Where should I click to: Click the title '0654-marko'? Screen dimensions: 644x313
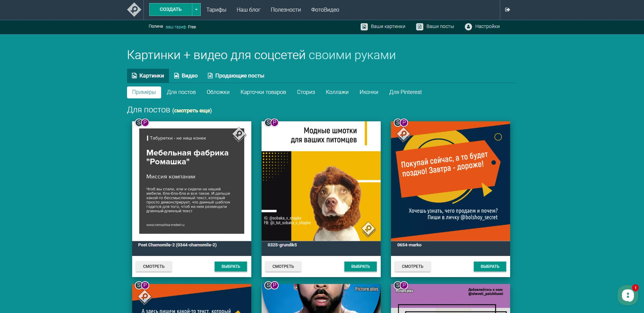(x=409, y=245)
